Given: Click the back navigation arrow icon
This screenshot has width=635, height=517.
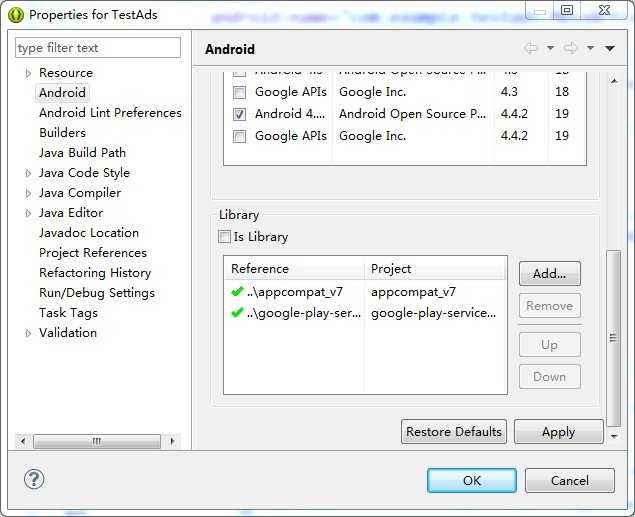Looking at the screenshot, I should click(530, 48).
